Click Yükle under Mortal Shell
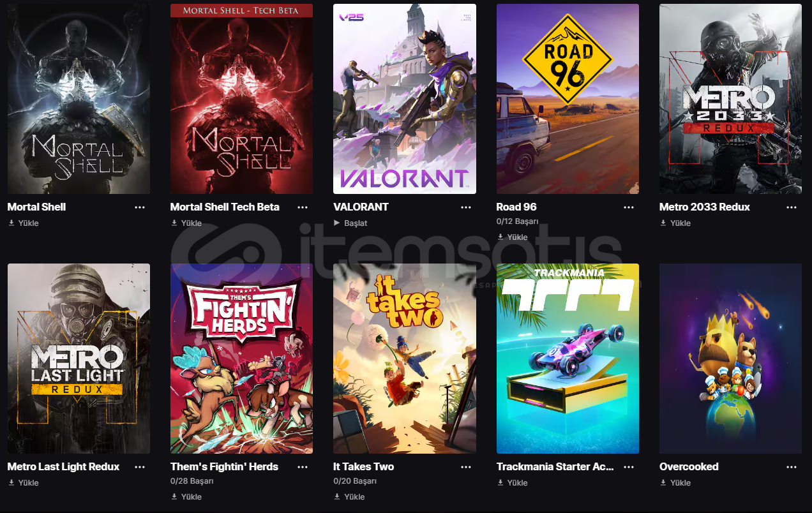Viewport: 812px width, 513px height. [24, 223]
